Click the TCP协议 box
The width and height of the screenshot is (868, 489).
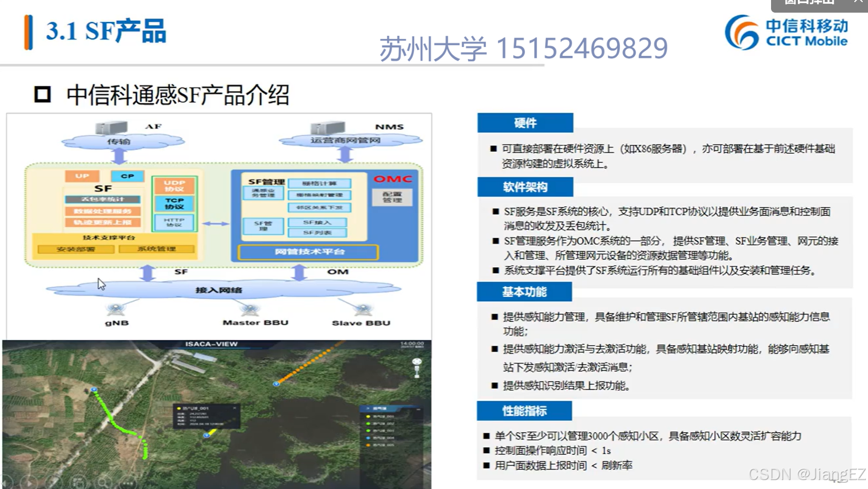[x=174, y=203]
